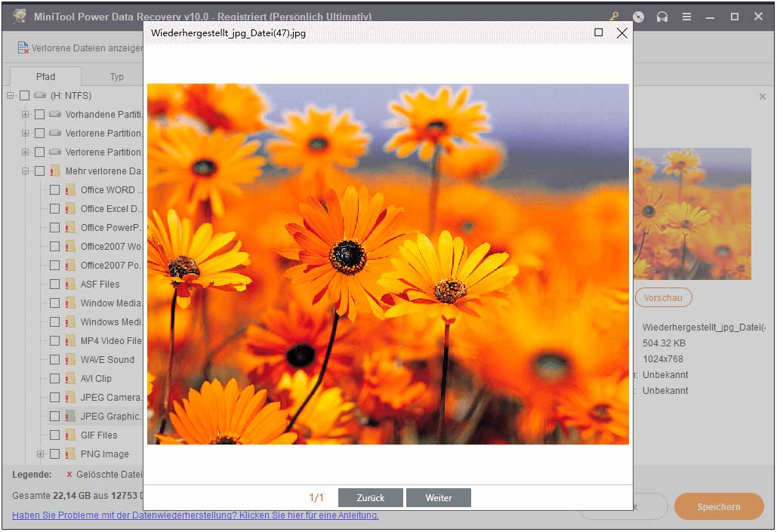
Task: Click the Weiter button
Action: (438, 498)
